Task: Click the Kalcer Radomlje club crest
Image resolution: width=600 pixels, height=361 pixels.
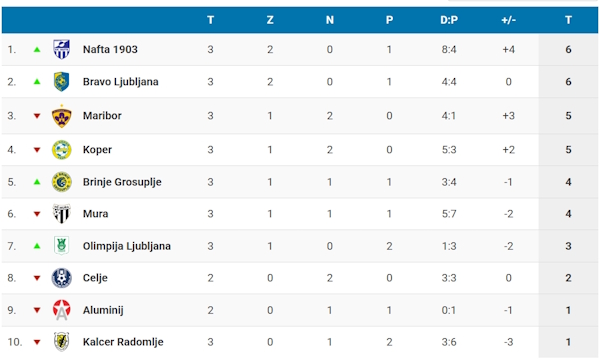Action: (61, 342)
